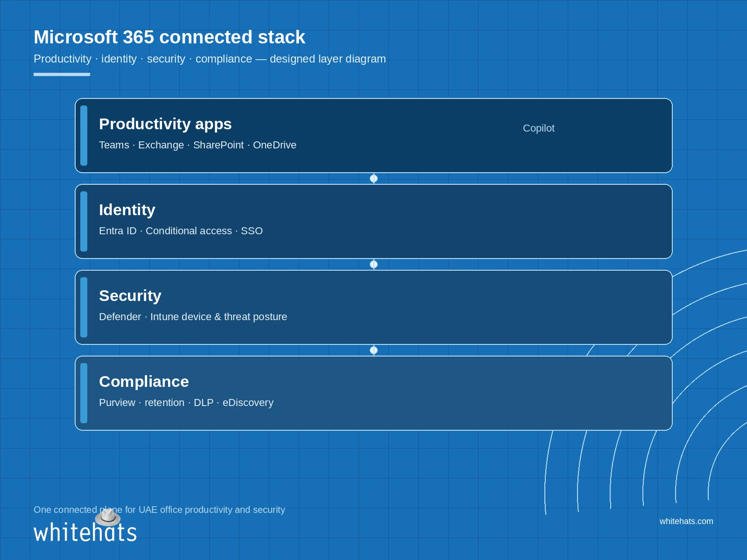The height and width of the screenshot is (560, 747).
Task: Click 'Defender · Intune device & threat posture' text
Action: [x=193, y=317]
